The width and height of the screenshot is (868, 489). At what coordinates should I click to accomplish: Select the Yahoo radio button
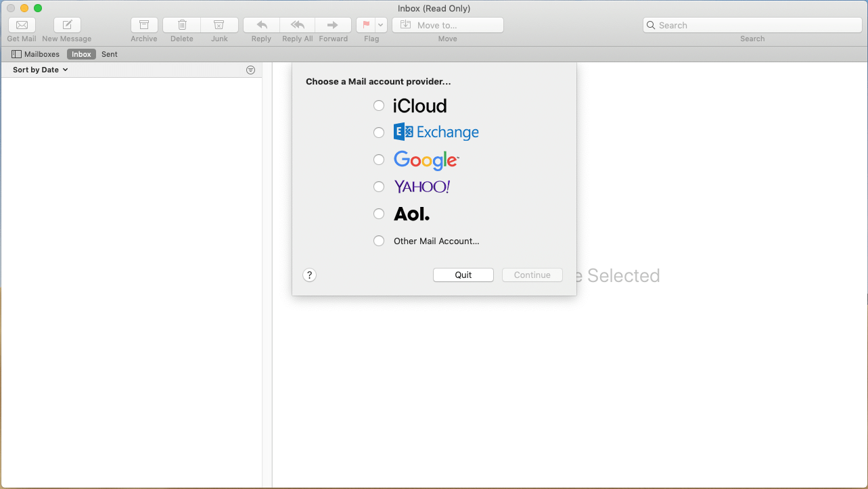pyautogui.click(x=379, y=187)
